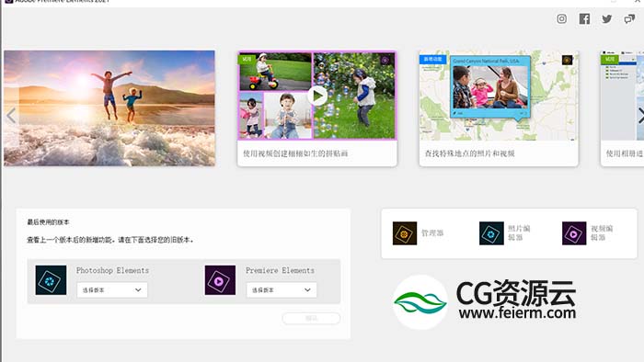Launch the Video Editor purple icon
Viewport: 644px width, 362px height.
coord(574,233)
